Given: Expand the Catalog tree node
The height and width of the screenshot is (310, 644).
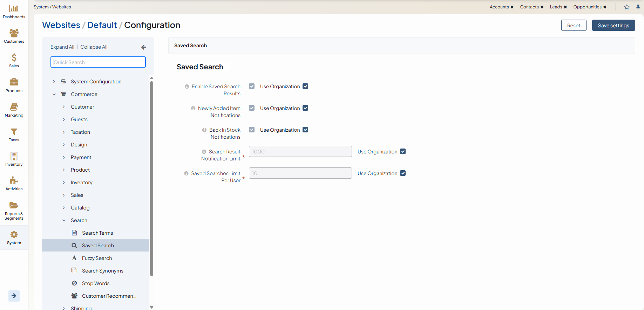Looking at the screenshot, I should coord(64,208).
